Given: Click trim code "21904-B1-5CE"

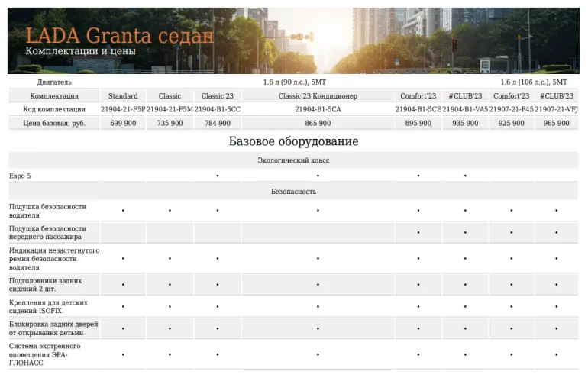Looking at the screenshot, I should click(418, 109).
